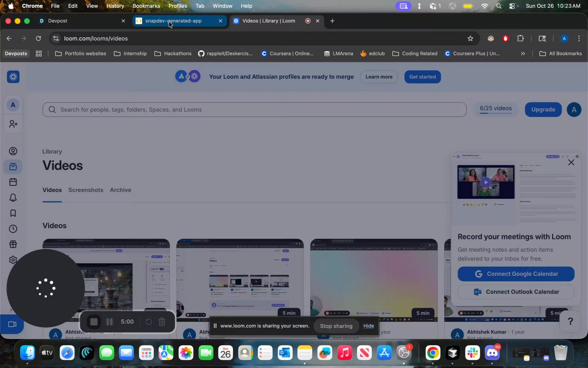Viewport: 588px width, 368px height.
Task: Delete the recording with the trash icon
Action: tap(162, 322)
